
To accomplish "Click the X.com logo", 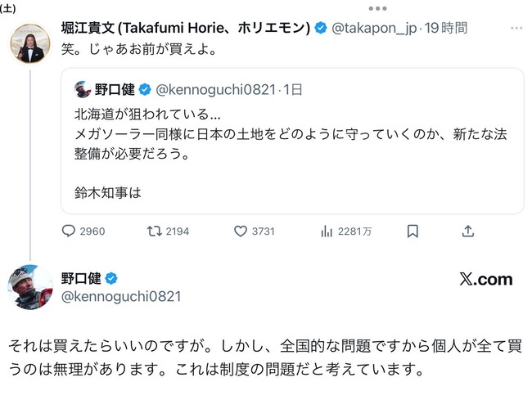I will click(x=486, y=280).
